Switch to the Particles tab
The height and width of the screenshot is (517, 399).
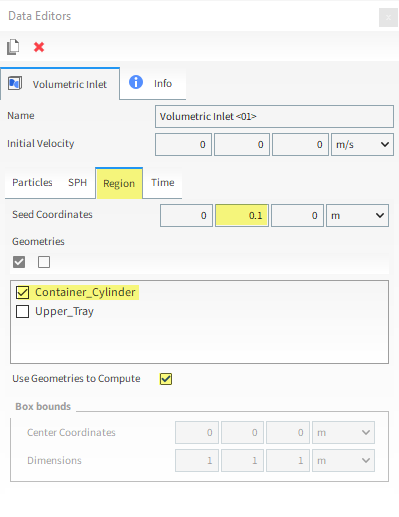point(32,183)
